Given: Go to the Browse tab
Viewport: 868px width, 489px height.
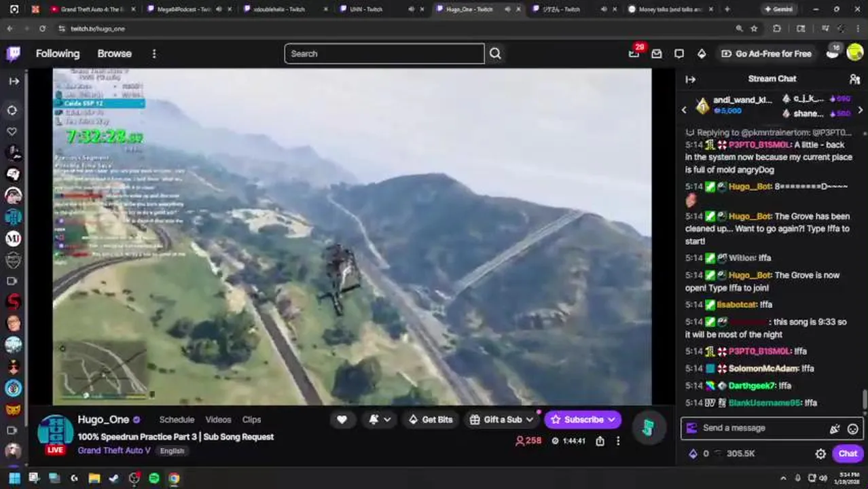Looking at the screenshot, I should (x=114, y=54).
